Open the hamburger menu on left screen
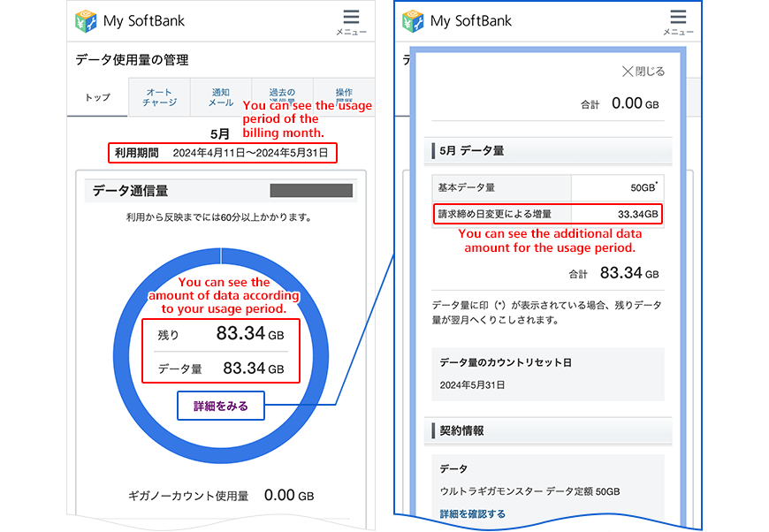This screenshot has width=769, height=532. pos(351,23)
